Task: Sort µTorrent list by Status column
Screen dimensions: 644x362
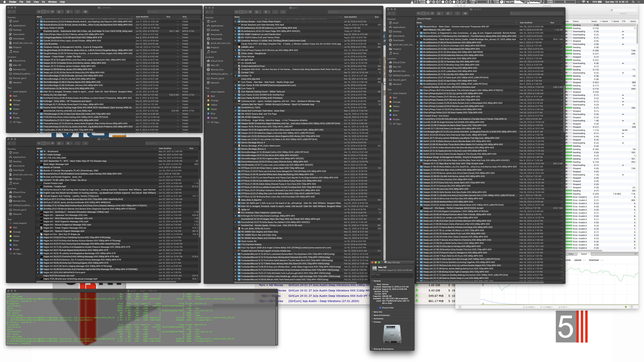Action: [576, 21]
